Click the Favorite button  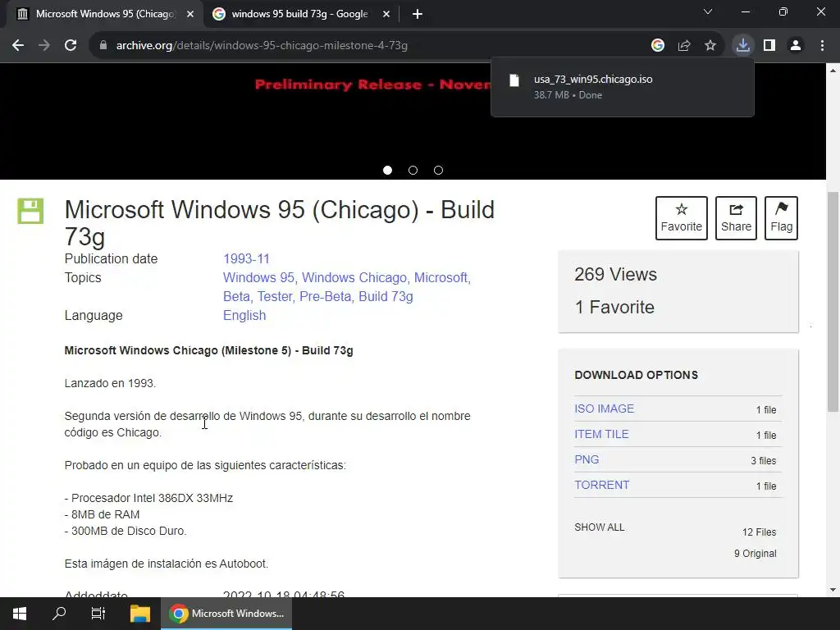[682, 218]
